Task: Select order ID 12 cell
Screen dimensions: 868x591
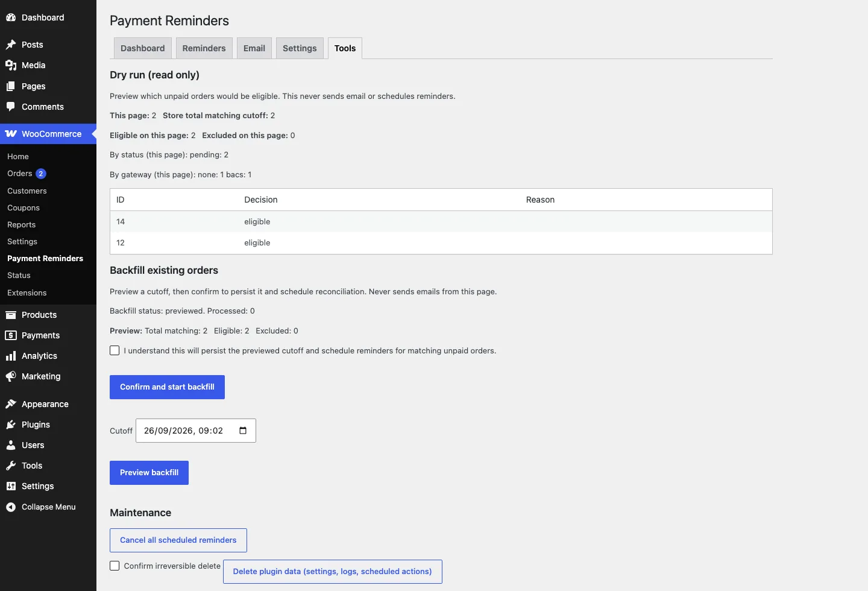Action: pos(121,242)
